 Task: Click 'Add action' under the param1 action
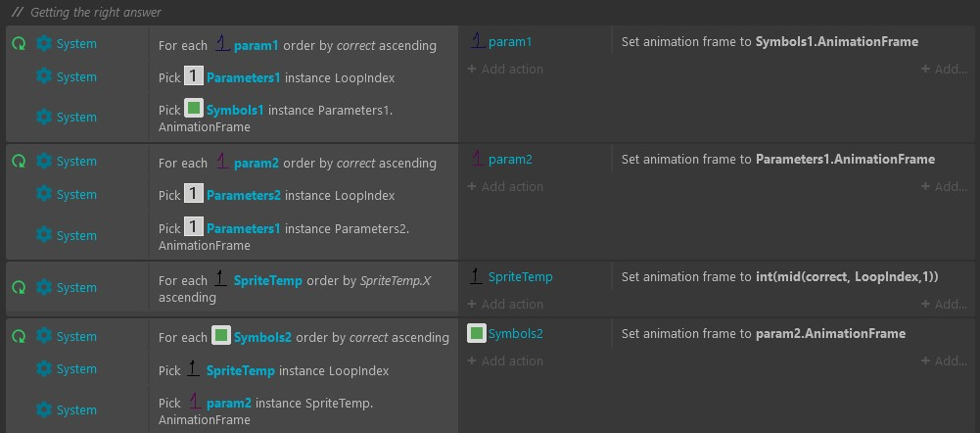tap(505, 69)
